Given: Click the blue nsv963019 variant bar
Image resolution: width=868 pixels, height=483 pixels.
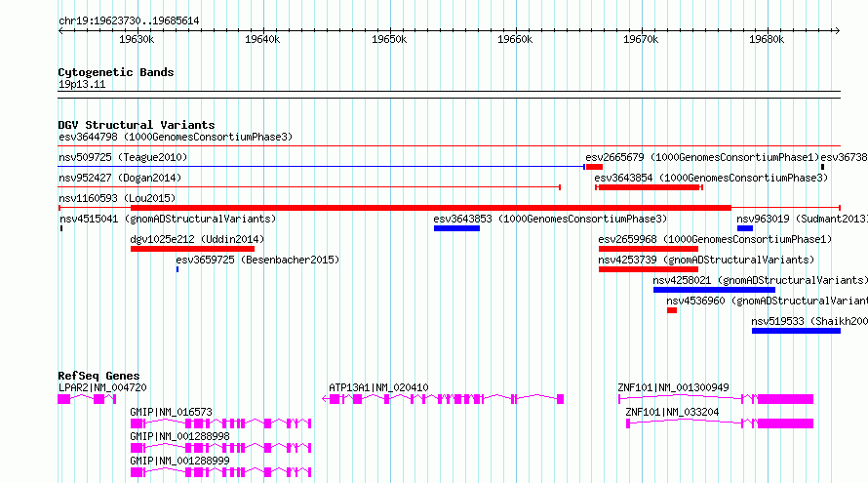Looking at the screenshot, I should (x=745, y=228).
